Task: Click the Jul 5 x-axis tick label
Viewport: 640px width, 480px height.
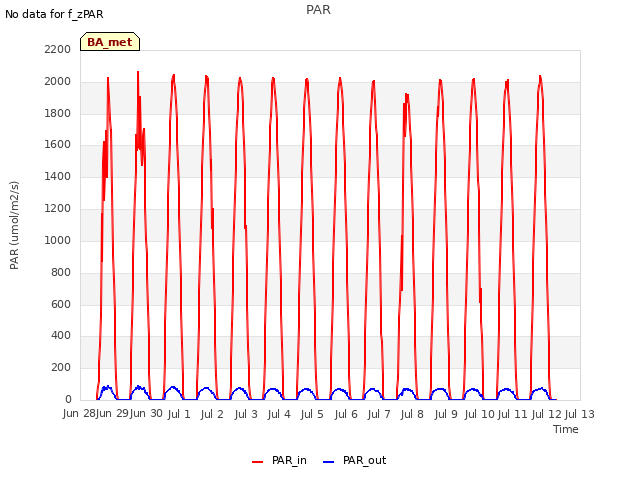Action: pyautogui.click(x=312, y=414)
